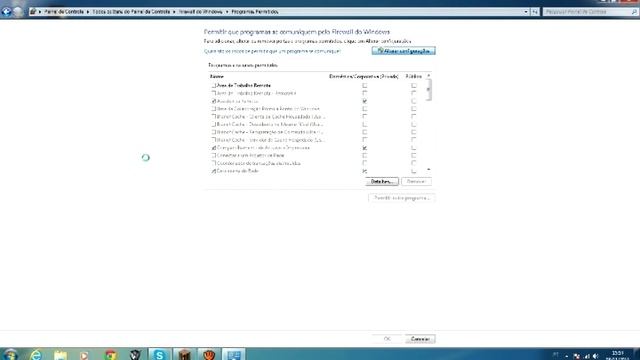Screen dimensions: 640x360
Task: Click the Detalhes... button
Action: coord(382,182)
